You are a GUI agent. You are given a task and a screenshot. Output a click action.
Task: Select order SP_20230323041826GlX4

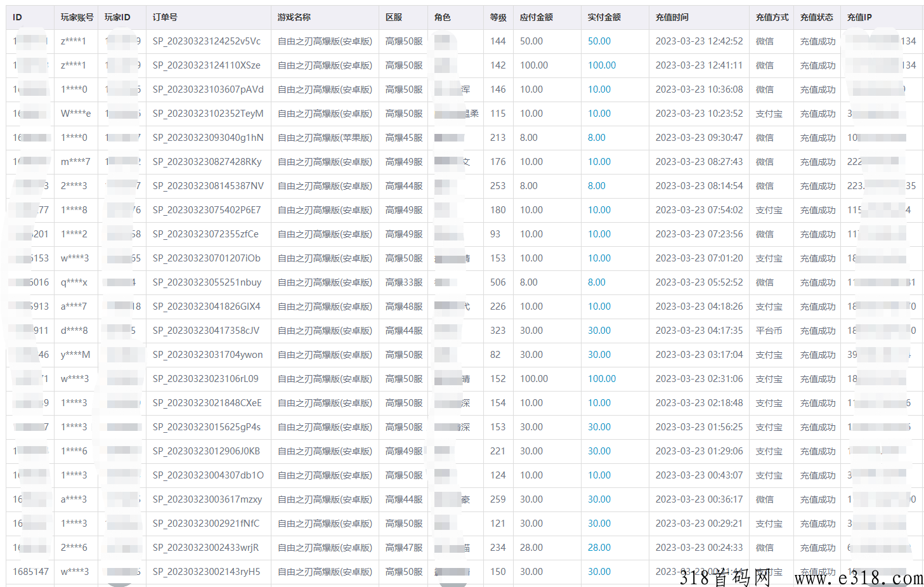[x=207, y=307]
